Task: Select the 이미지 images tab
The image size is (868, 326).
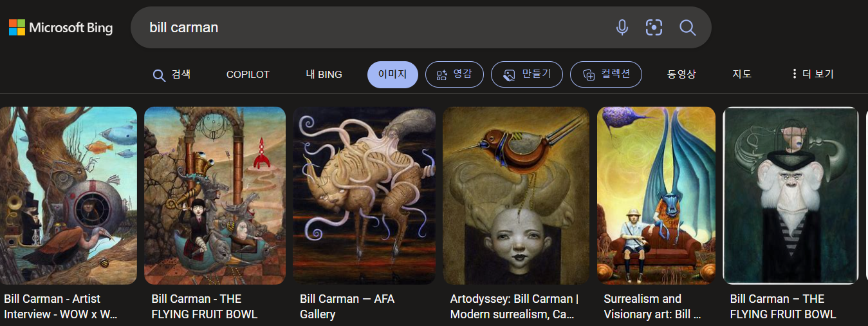Action: point(392,74)
